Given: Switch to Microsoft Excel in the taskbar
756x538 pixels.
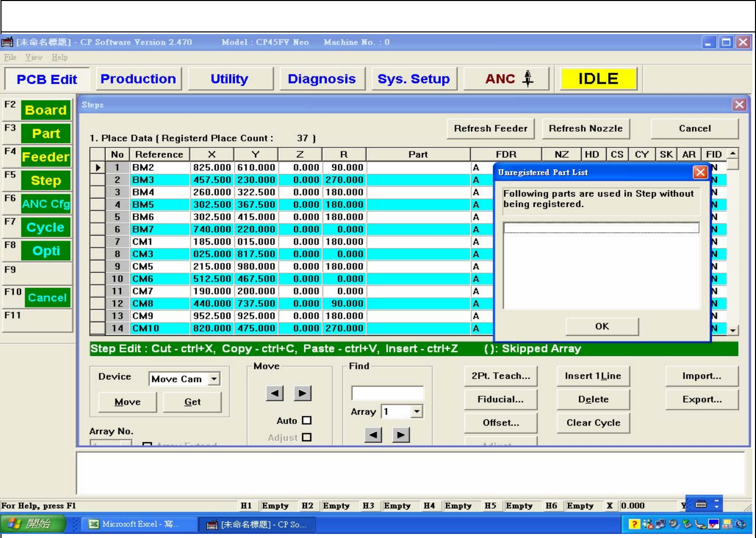Looking at the screenshot, I should (x=135, y=524).
